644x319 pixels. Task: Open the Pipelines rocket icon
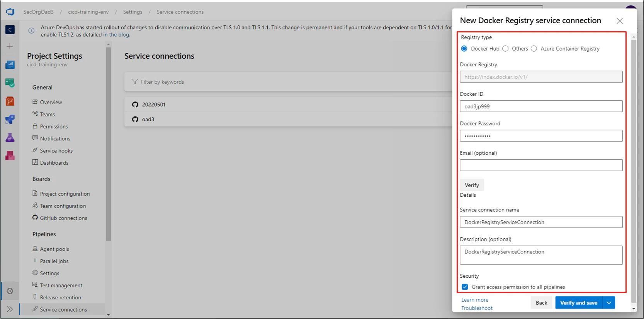tap(10, 119)
